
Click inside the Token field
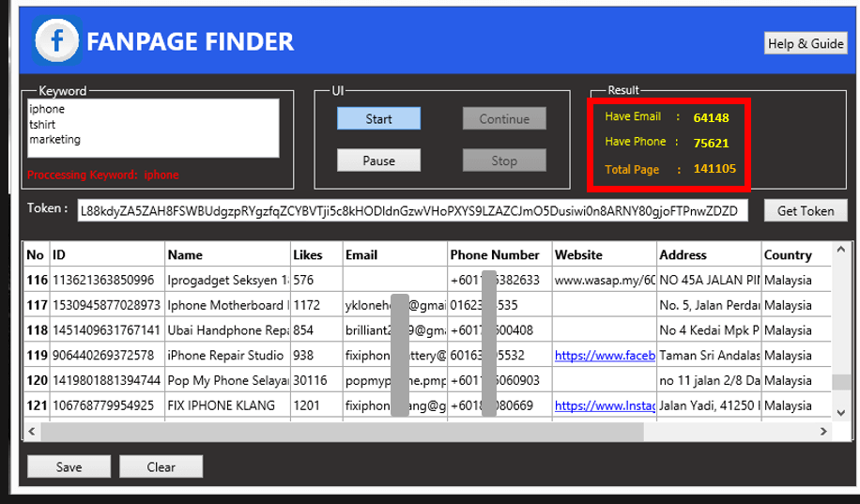click(x=412, y=211)
